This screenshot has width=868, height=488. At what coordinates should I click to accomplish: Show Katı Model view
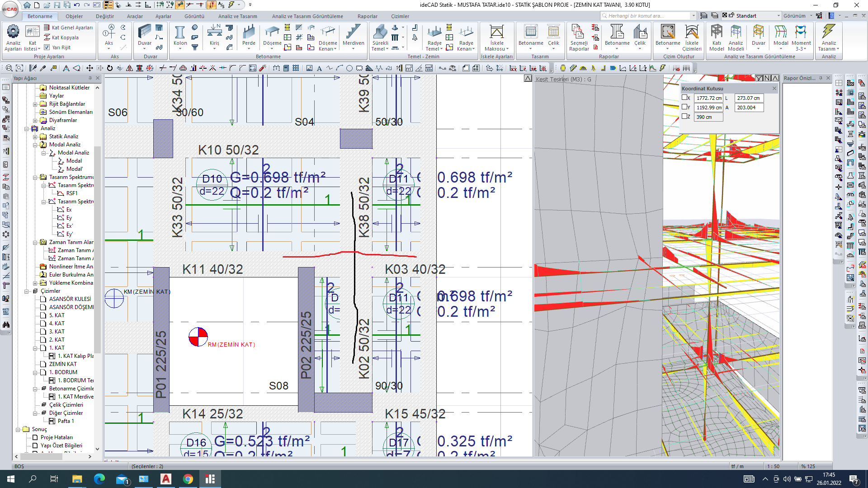pyautogui.click(x=717, y=38)
